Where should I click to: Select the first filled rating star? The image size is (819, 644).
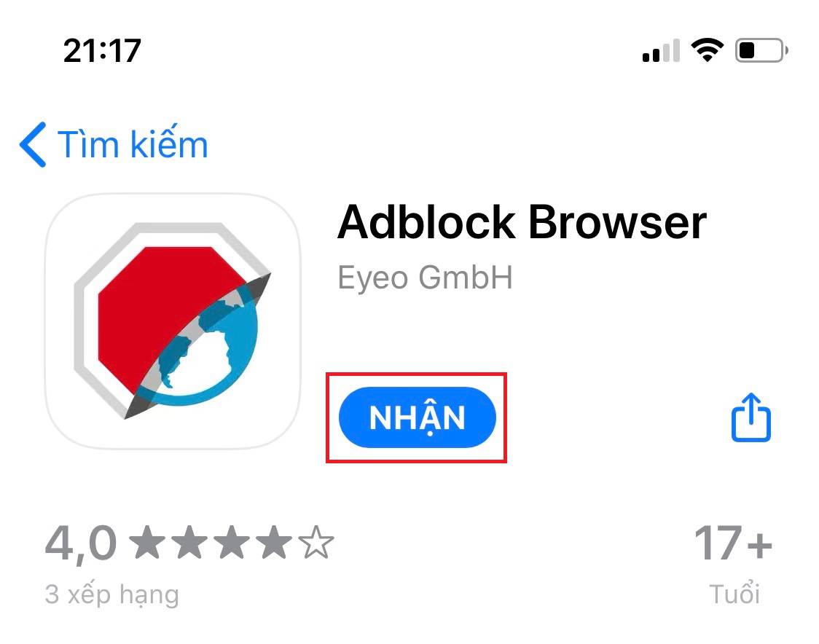[147, 543]
